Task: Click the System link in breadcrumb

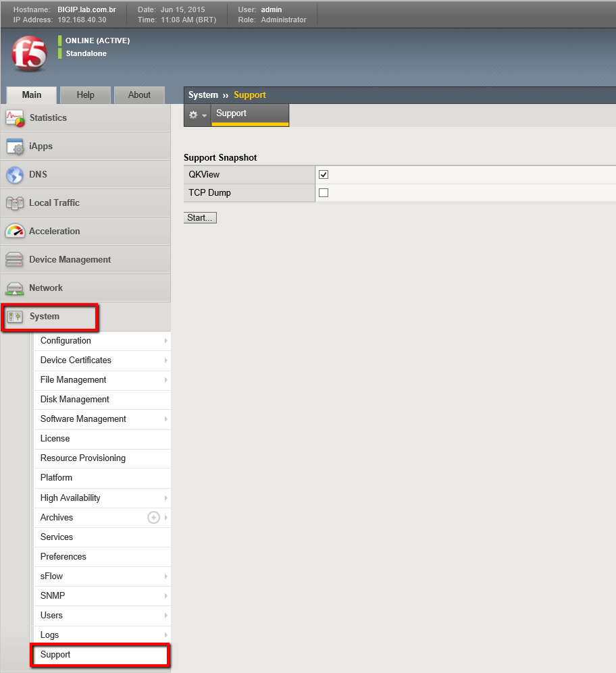Action: pyautogui.click(x=203, y=95)
